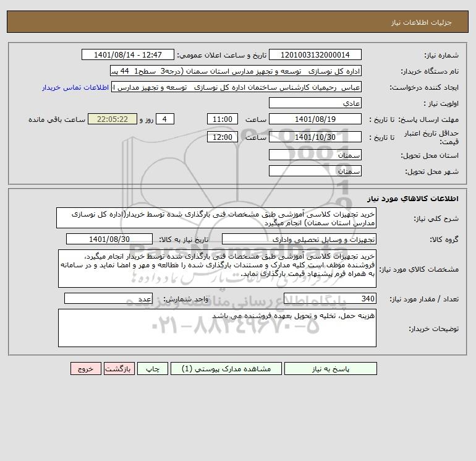Click the remaining days field 4

[x=165, y=119]
